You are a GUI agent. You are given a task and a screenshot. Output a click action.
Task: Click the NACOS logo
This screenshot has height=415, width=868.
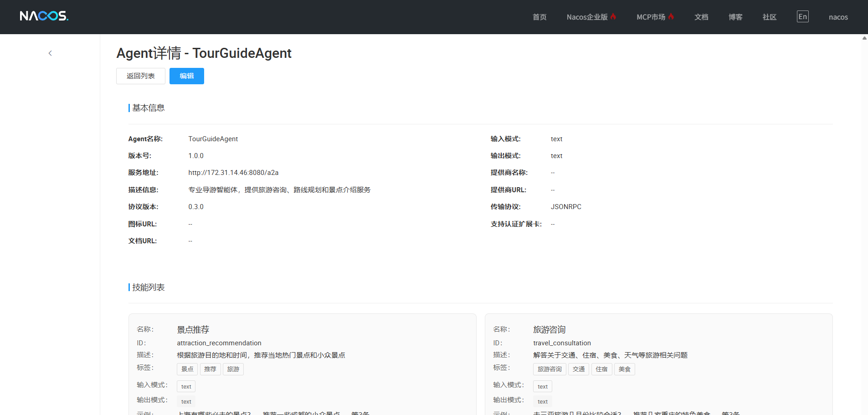click(x=44, y=16)
